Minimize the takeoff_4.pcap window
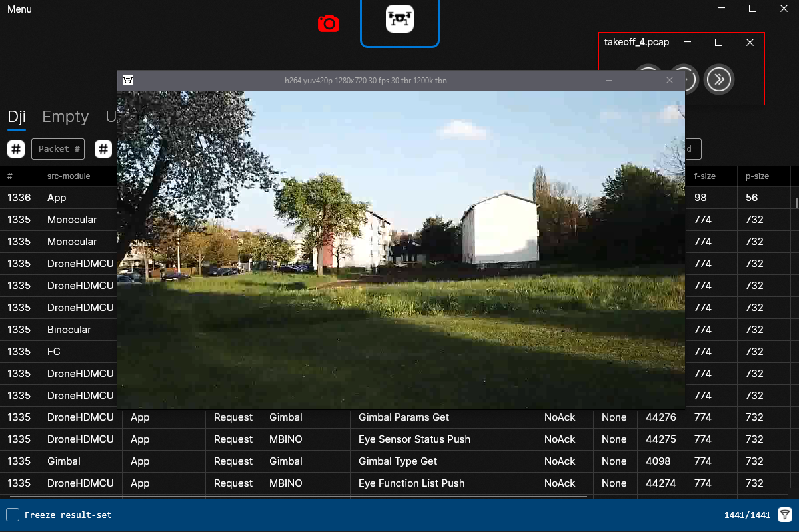 (688, 42)
